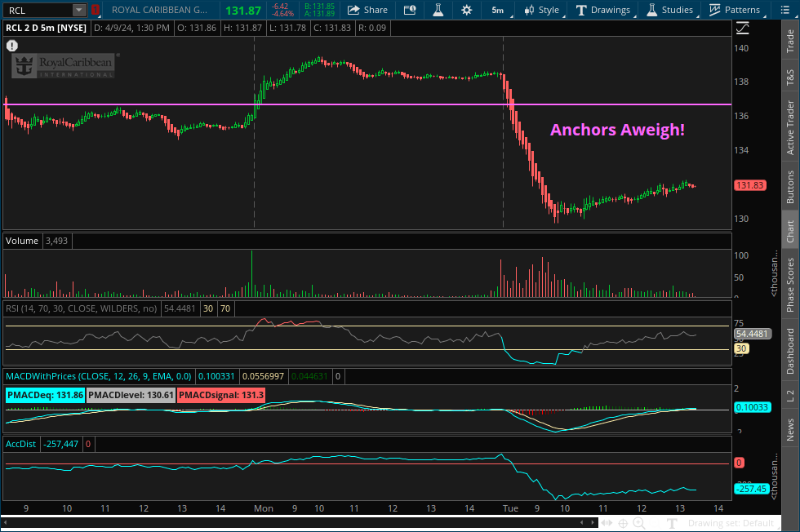Image resolution: width=800 pixels, height=532 pixels.
Task: Click the -257.45 AccDist axis bubble
Action: click(x=752, y=489)
